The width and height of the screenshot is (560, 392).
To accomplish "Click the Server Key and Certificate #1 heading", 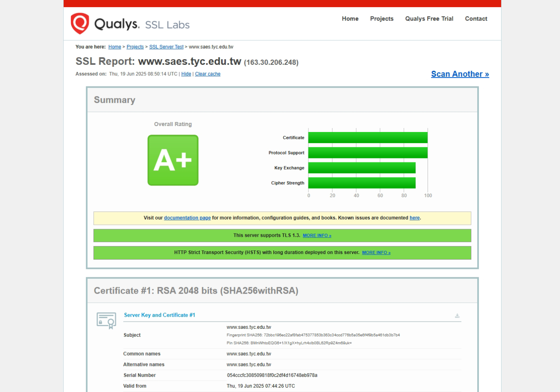I will 160,315.
